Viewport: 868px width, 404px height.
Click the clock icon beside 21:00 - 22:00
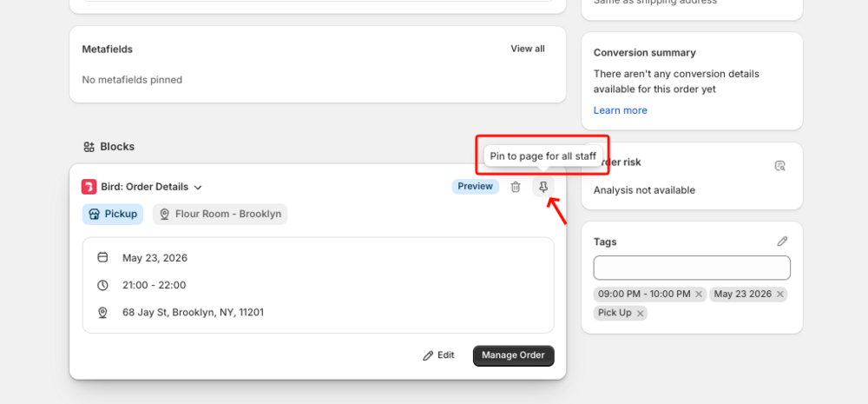[x=102, y=285]
